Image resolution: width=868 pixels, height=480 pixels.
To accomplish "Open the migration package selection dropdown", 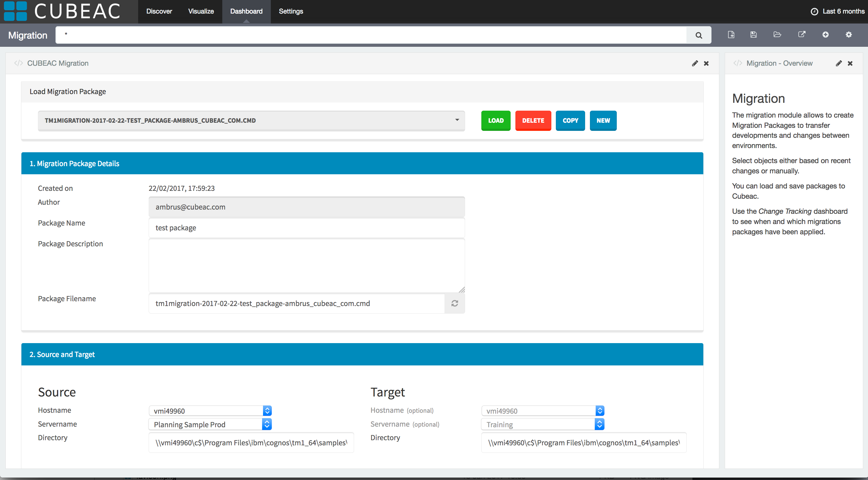I will pyautogui.click(x=251, y=121).
